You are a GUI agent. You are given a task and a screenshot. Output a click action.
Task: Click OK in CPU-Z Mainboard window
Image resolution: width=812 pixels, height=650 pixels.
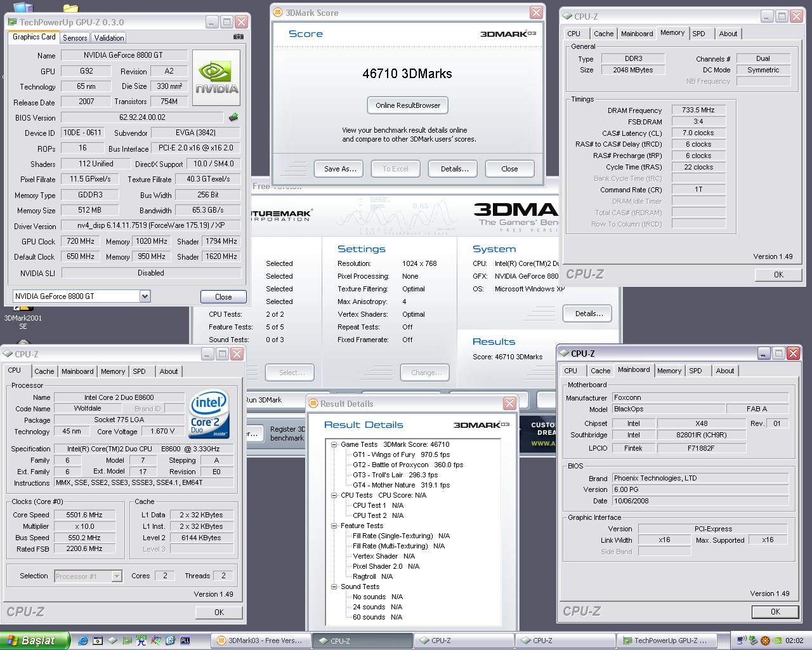pyautogui.click(x=775, y=611)
